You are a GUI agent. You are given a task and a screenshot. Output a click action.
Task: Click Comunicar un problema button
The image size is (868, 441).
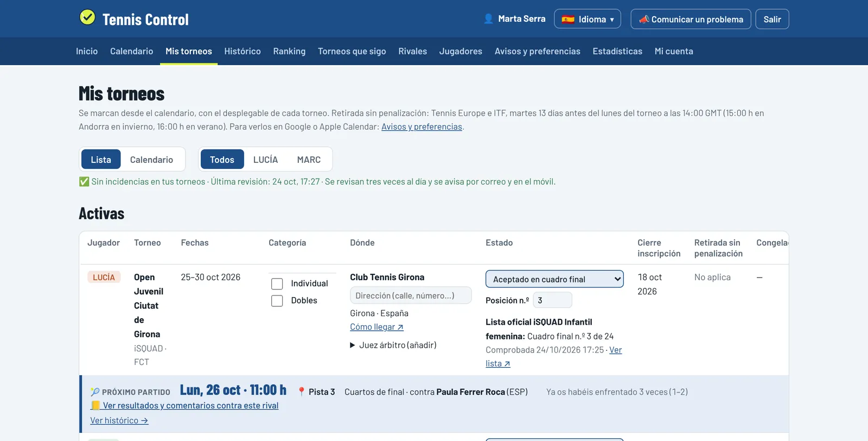(x=691, y=19)
